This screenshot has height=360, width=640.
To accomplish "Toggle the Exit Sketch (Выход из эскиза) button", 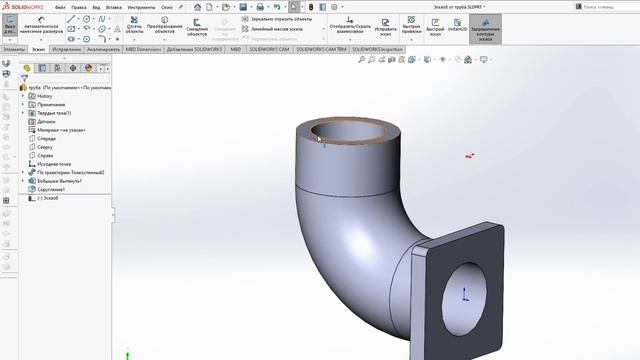I will click(10, 25).
